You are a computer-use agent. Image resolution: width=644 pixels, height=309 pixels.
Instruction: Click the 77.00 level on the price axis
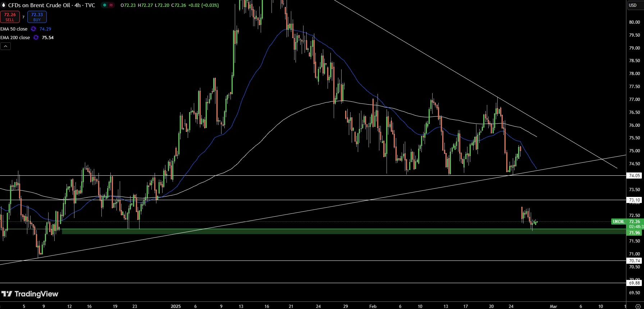[x=634, y=99]
